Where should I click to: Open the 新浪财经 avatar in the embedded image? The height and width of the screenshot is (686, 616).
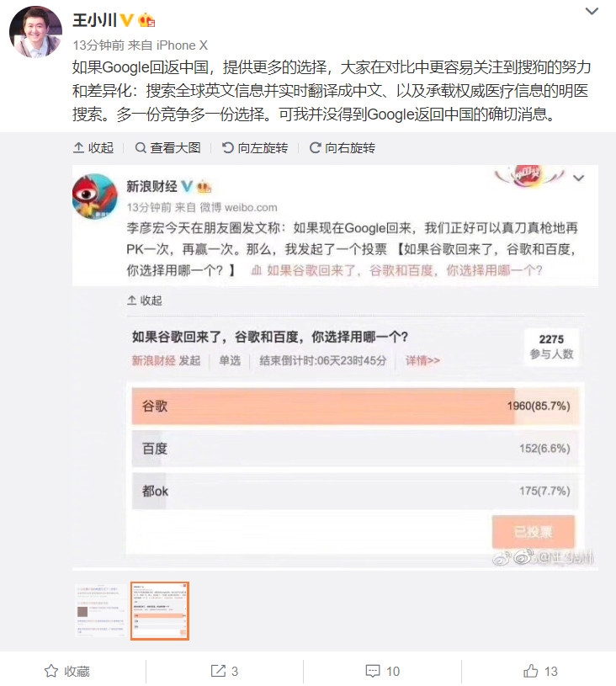(x=95, y=195)
